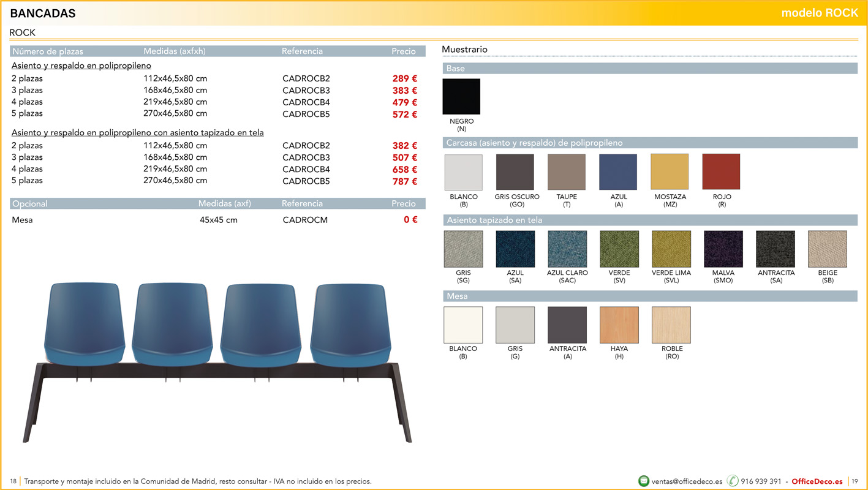Choose the Malva fabric swatch
The image size is (868, 490).
coord(723,249)
